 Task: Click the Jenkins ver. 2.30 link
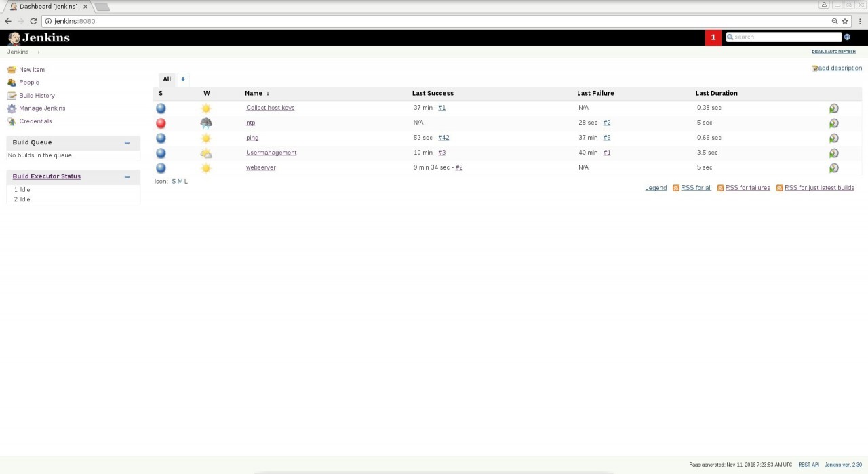point(843,465)
